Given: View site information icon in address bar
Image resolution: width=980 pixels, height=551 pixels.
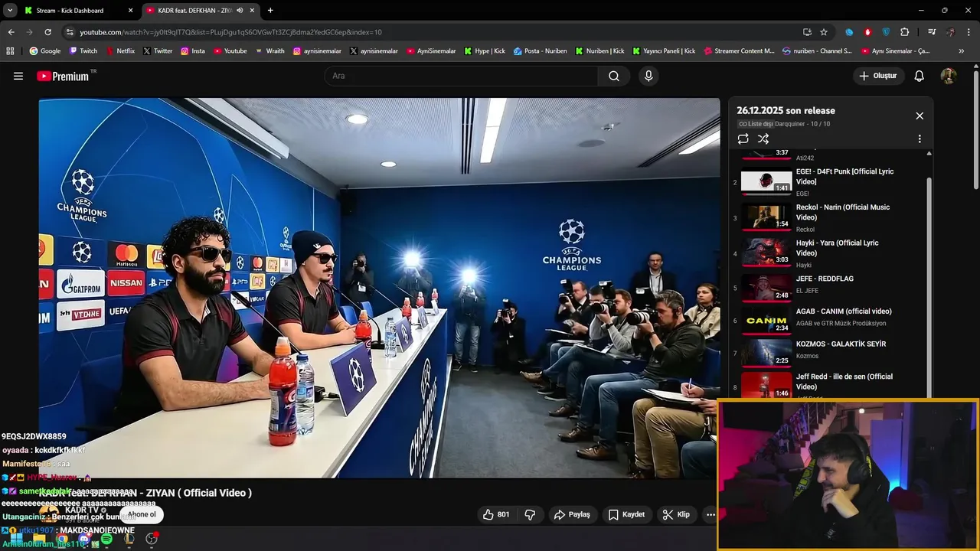Looking at the screenshot, I should pos(70,32).
